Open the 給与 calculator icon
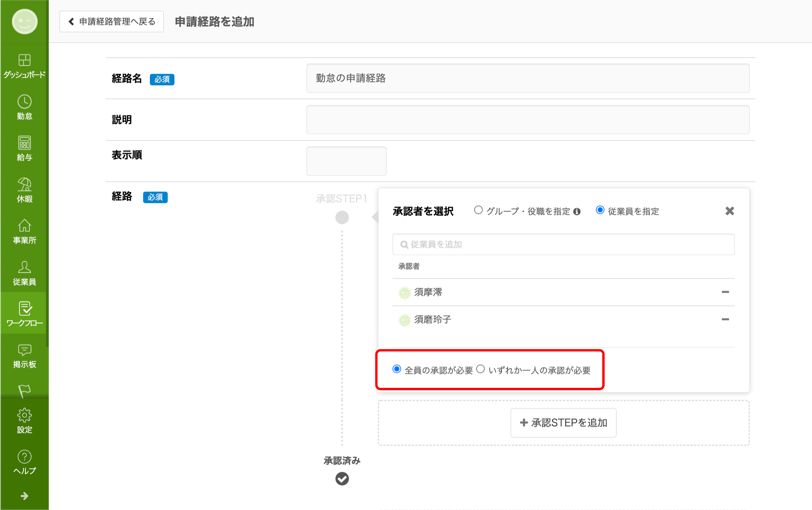This screenshot has height=510, width=812. (24, 143)
